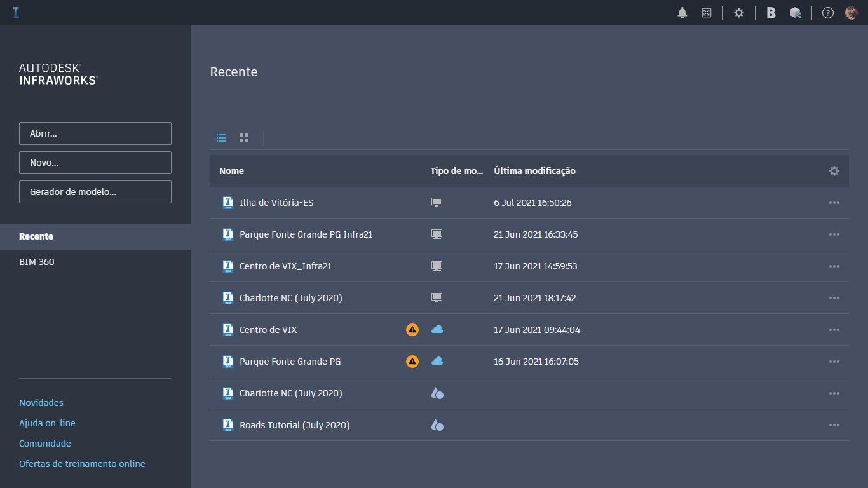Select model name Roads Tutorial (July 2020)
The width and height of the screenshot is (868, 488).
tap(295, 425)
